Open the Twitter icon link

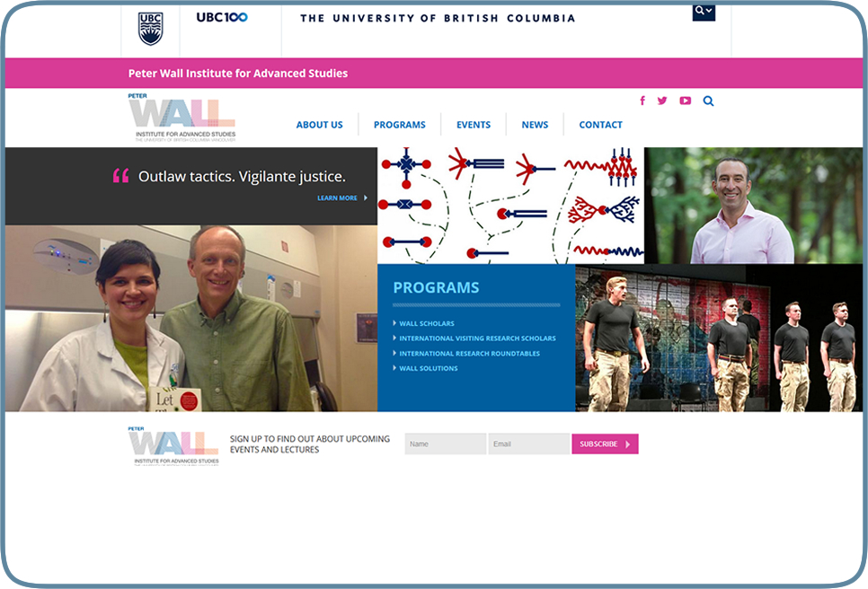tap(662, 100)
